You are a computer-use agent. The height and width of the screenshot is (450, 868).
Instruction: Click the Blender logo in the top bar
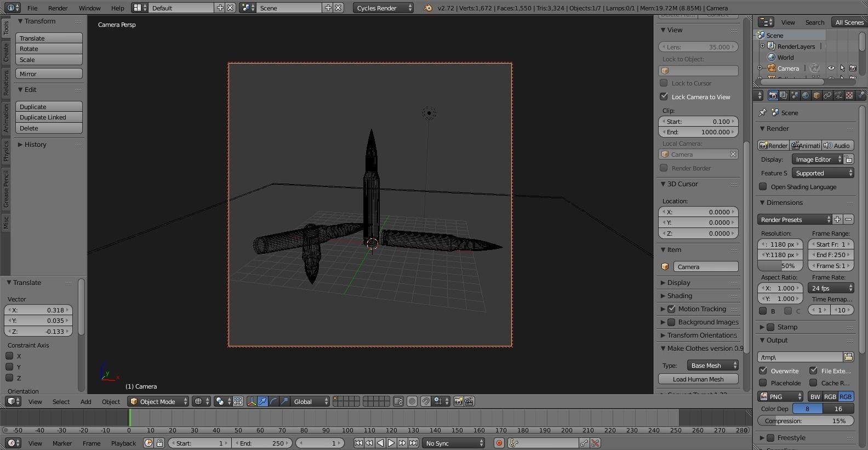(x=428, y=8)
